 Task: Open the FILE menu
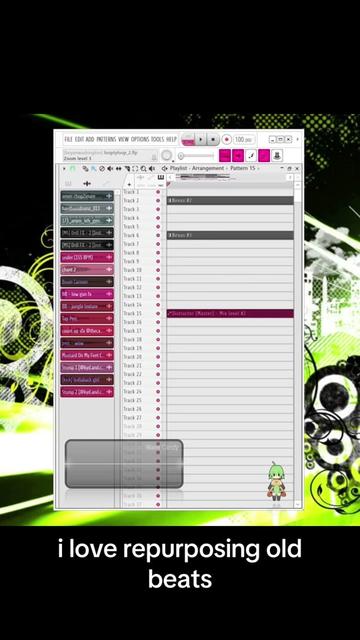point(69,139)
